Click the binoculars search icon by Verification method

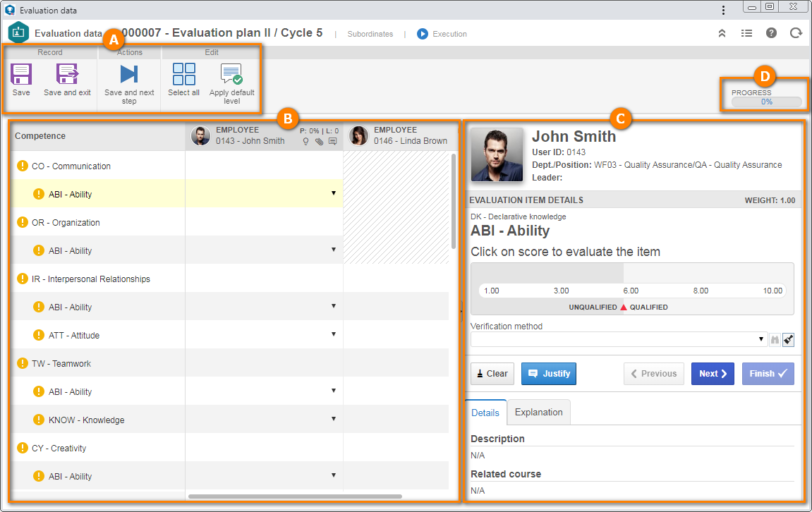pyautogui.click(x=775, y=340)
